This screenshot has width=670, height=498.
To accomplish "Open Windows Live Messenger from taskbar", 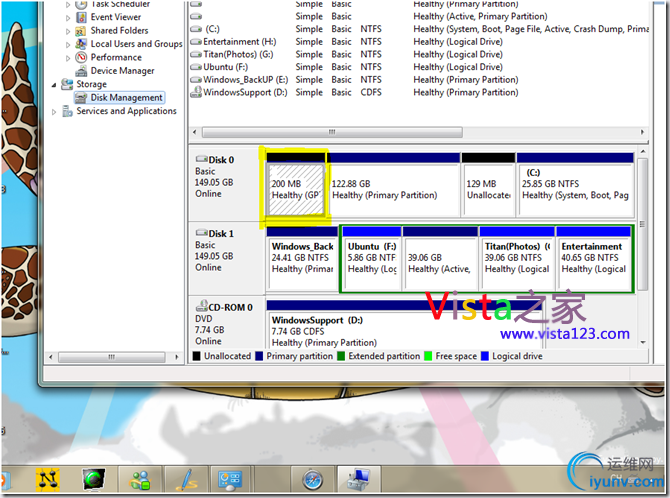I will pos(140,479).
